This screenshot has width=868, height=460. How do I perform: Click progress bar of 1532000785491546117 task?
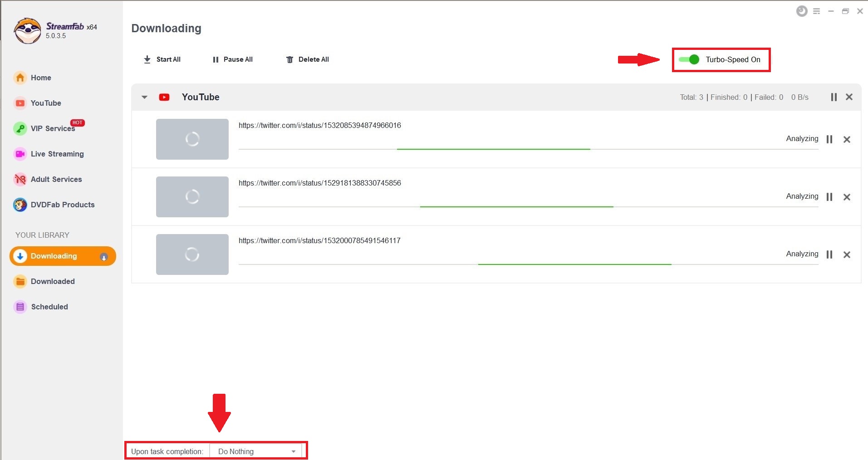point(529,264)
